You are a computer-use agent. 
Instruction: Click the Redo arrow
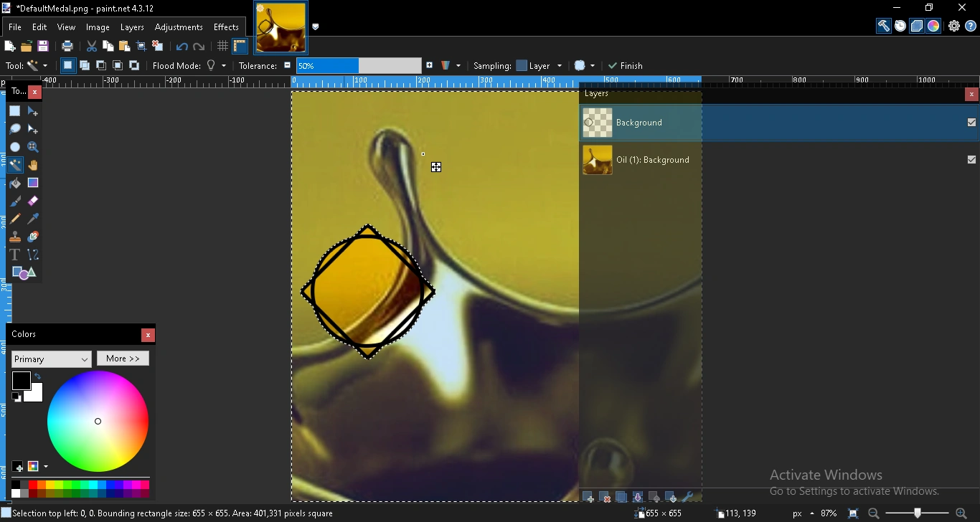[x=199, y=47]
